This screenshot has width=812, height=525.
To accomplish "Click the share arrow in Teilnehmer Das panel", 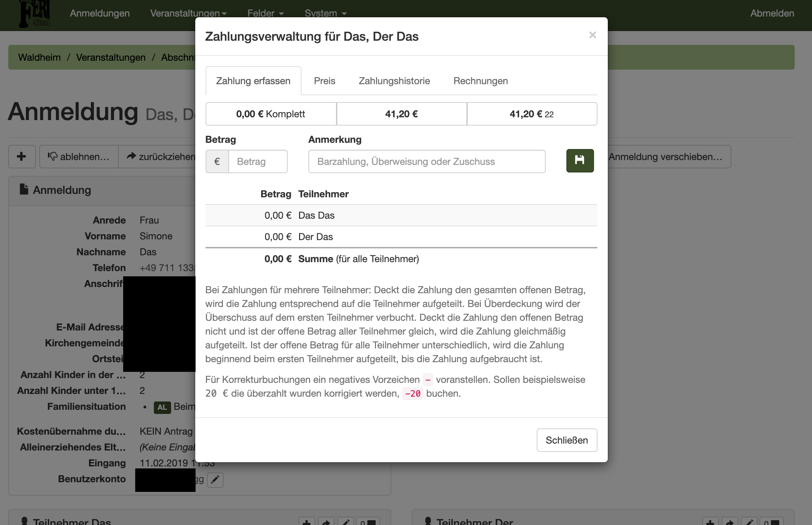I will (326, 522).
